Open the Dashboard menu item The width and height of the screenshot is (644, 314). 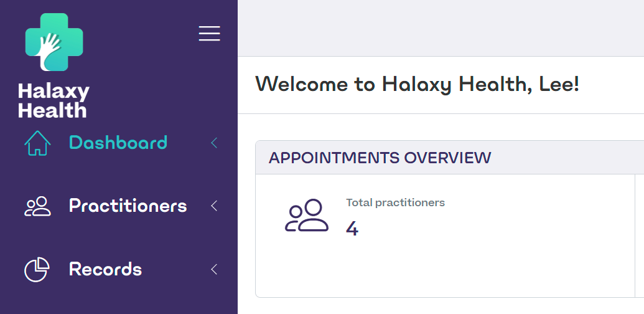click(x=118, y=143)
